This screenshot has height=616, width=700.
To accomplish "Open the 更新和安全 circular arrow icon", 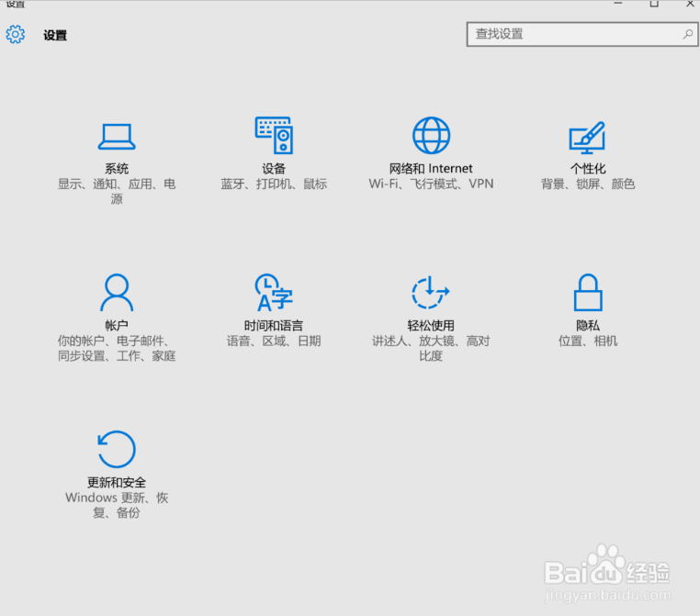I will (x=117, y=450).
